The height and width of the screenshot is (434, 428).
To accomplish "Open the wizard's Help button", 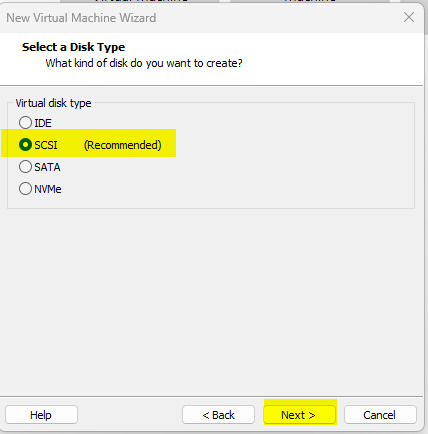I will point(41,415).
